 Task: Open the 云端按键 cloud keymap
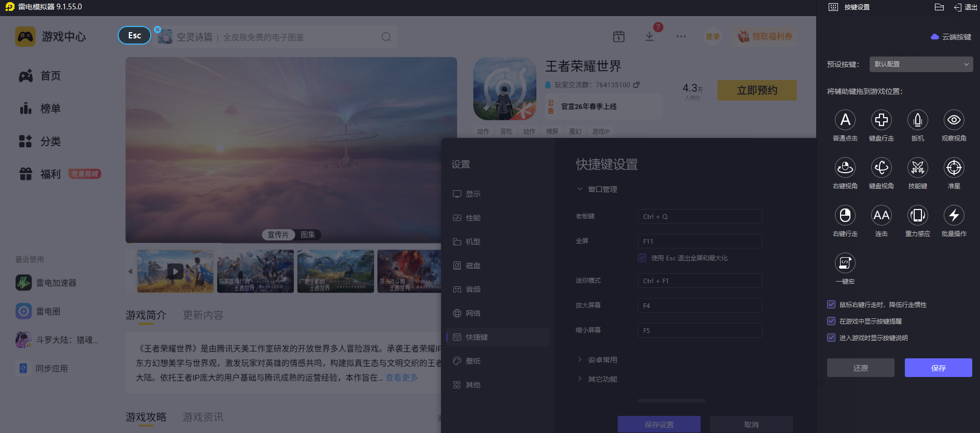[951, 37]
